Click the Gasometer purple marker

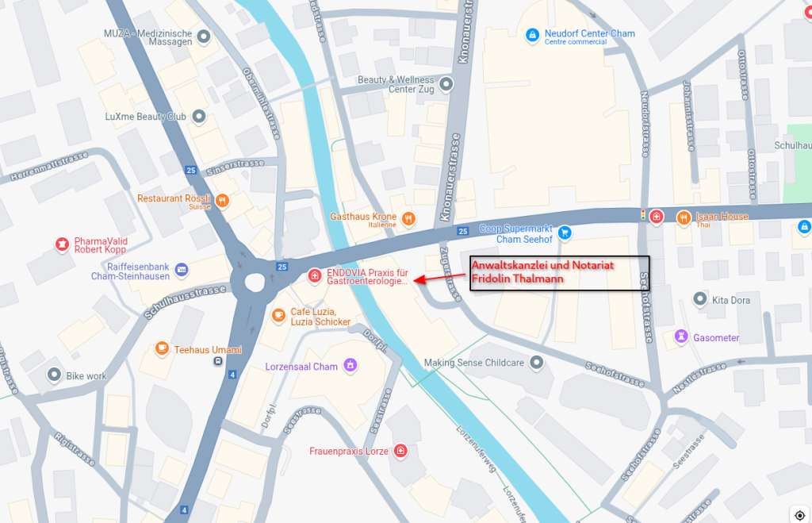(681, 336)
